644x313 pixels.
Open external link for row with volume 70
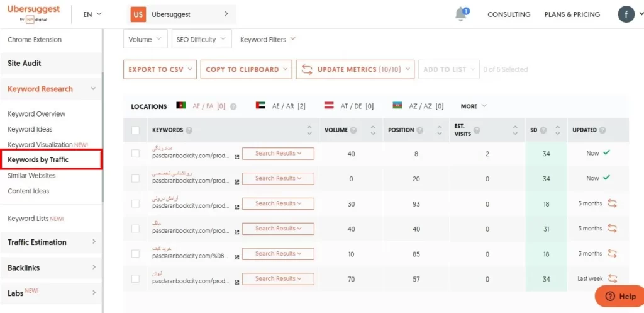click(236, 283)
